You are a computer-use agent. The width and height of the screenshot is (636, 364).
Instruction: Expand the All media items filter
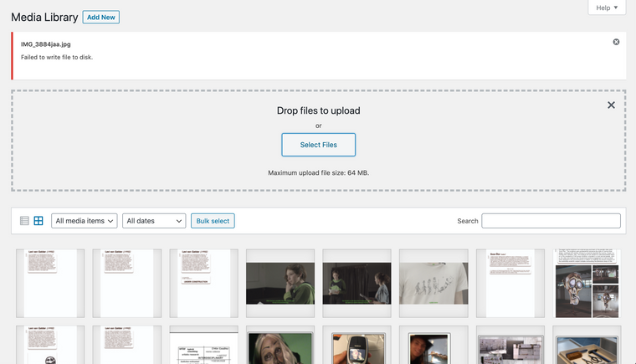coord(84,221)
